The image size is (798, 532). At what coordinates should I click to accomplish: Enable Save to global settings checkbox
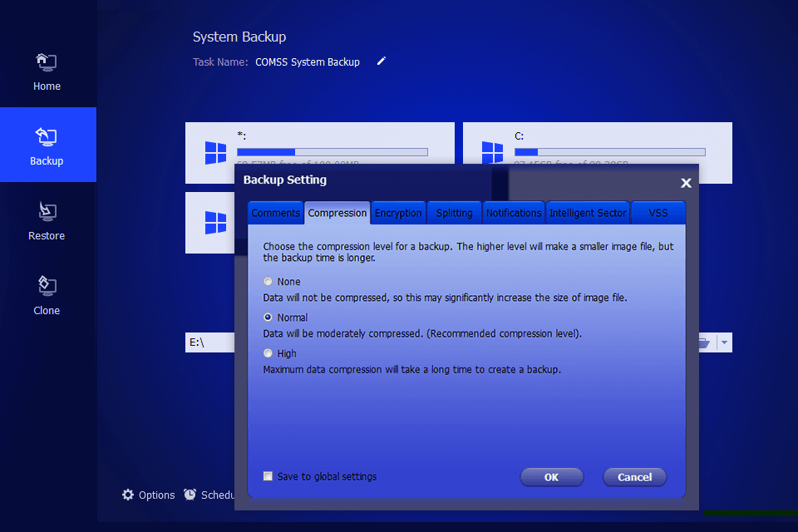point(268,476)
